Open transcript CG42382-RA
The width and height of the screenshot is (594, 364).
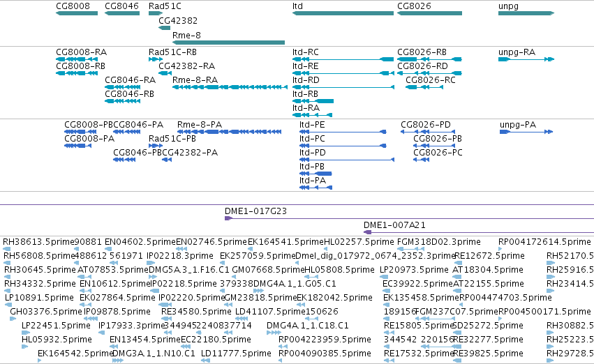pyautogui.click(x=165, y=73)
